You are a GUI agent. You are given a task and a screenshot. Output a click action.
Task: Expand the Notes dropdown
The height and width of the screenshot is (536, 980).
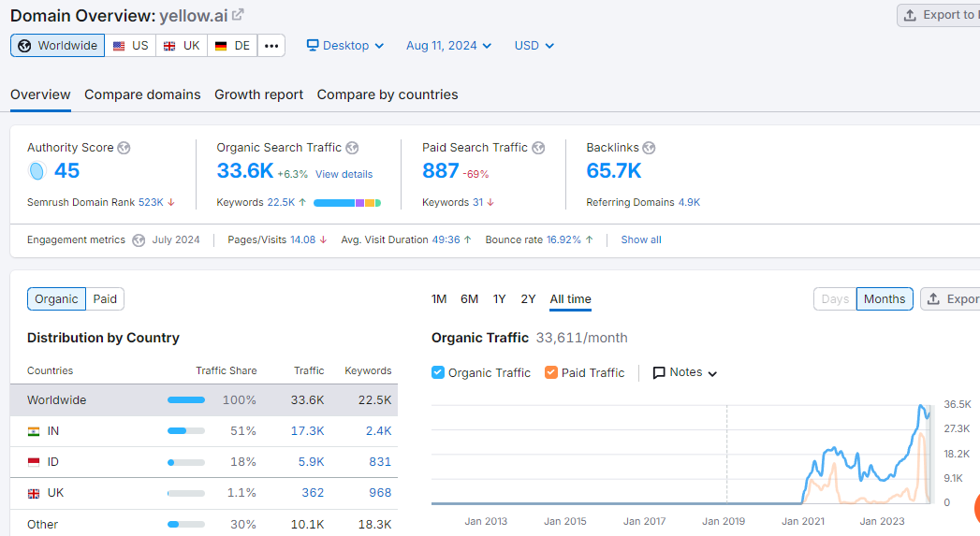[685, 372]
